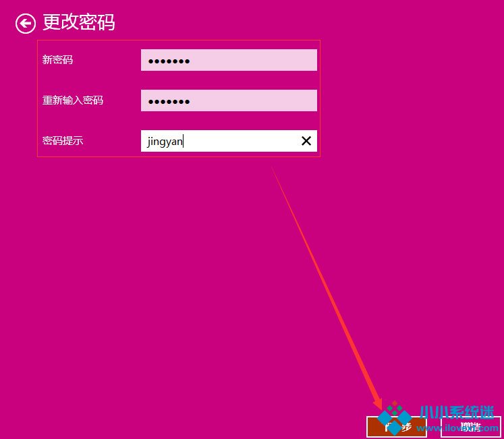
Task: Continue with the 下一步 button
Action: 397,427
